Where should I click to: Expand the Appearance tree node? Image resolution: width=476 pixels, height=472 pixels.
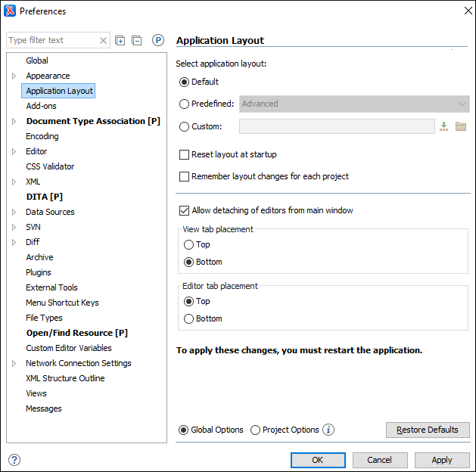point(14,76)
